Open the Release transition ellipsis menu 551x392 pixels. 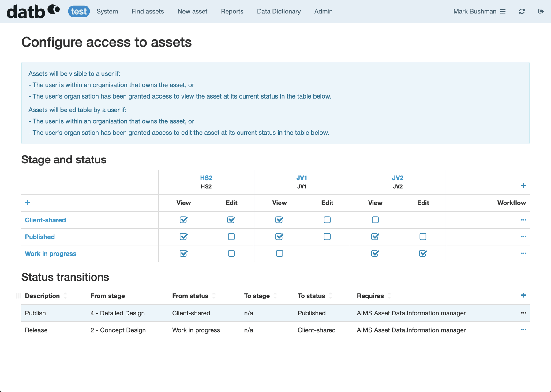[x=523, y=330]
